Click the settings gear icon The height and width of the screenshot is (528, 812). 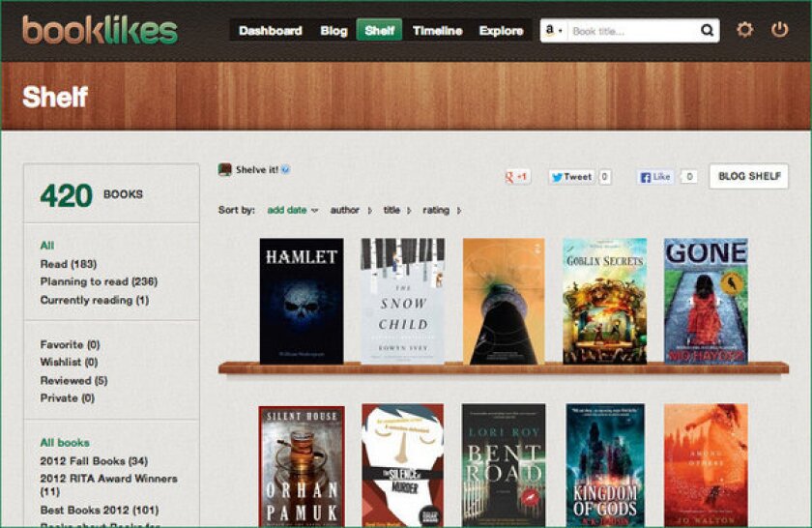(x=744, y=30)
